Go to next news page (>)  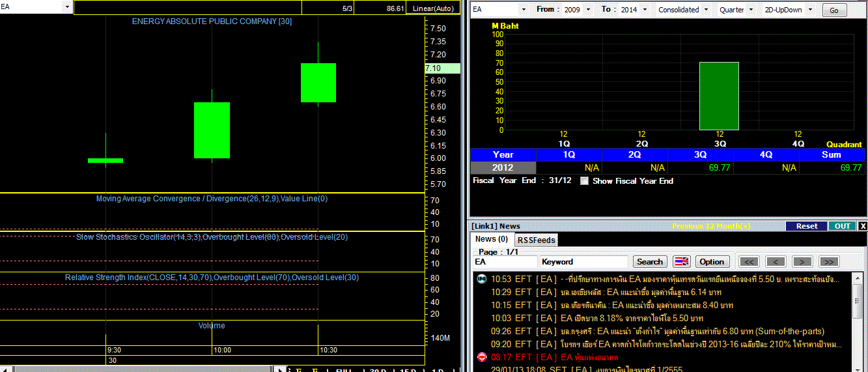[802, 261]
